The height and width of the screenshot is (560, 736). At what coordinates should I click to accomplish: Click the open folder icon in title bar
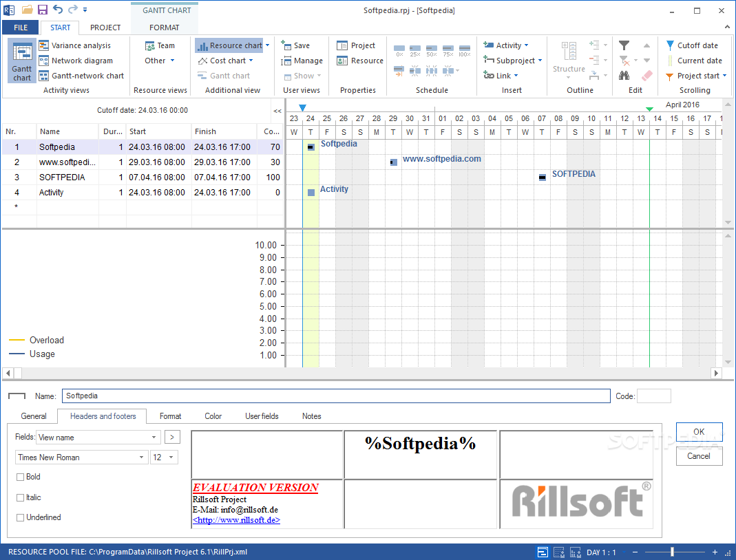(x=28, y=10)
